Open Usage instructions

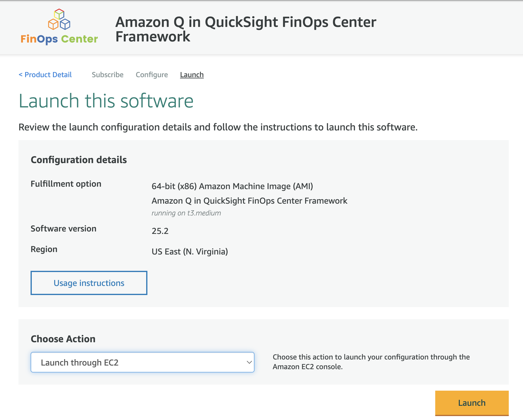(x=89, y=283)
